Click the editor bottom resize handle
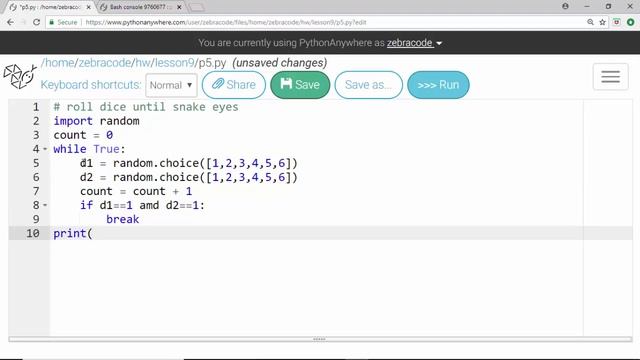 click(x=319, y=339)
